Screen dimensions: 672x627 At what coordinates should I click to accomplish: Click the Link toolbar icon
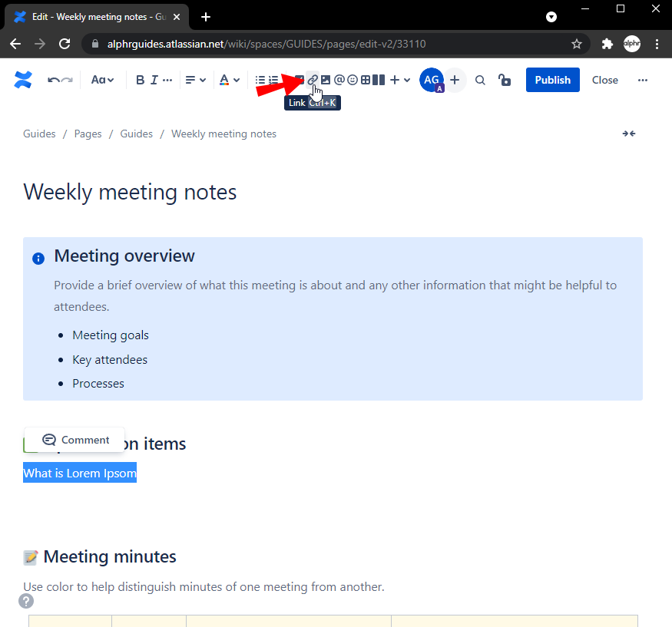click(x=313, y=80)
